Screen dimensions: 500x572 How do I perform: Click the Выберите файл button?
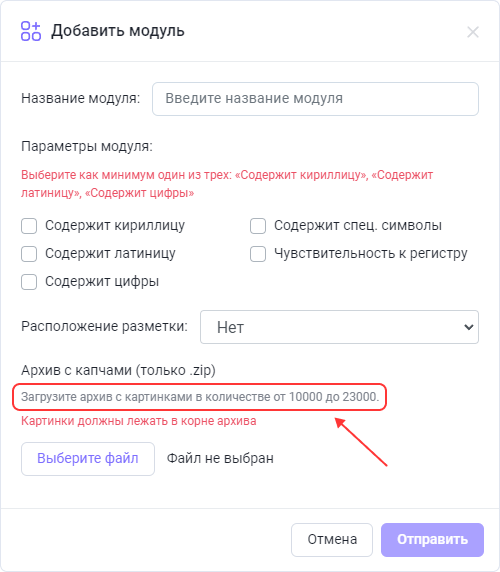[88, 459]
